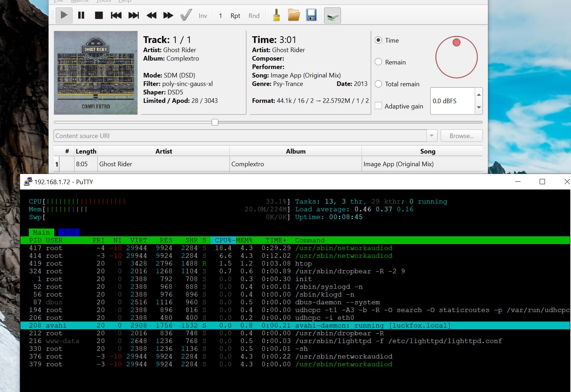
Task: Increase volume with the dBFS up arrow
Action: pos(479,94)
